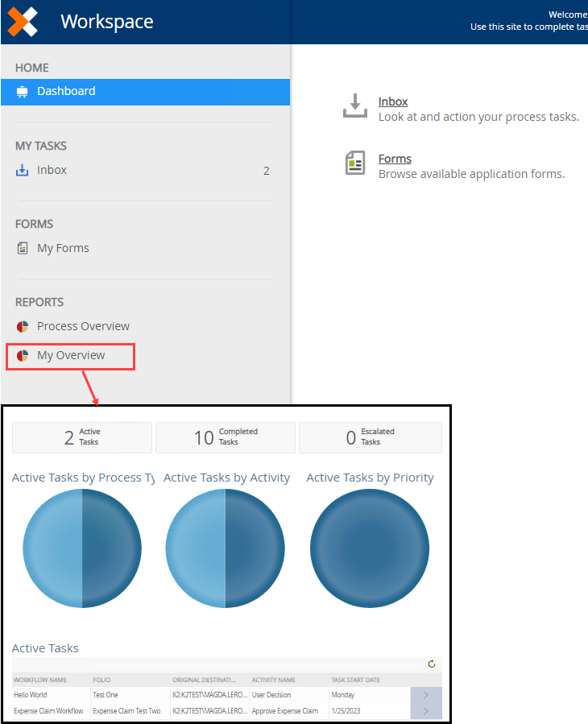Screen dimensions: 588x724
Task: Click the Dashboard briefcase icon
Action: point(23,92)
